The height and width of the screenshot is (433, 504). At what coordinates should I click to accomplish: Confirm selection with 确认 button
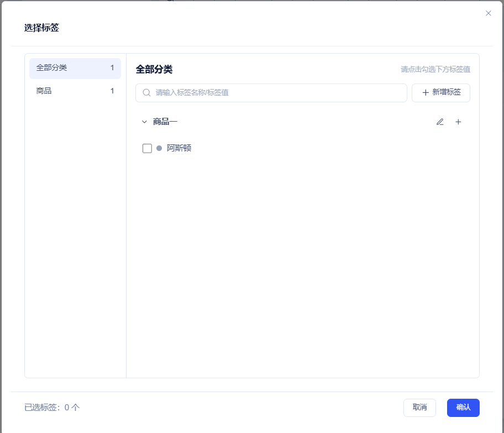(x=463, y=408)
